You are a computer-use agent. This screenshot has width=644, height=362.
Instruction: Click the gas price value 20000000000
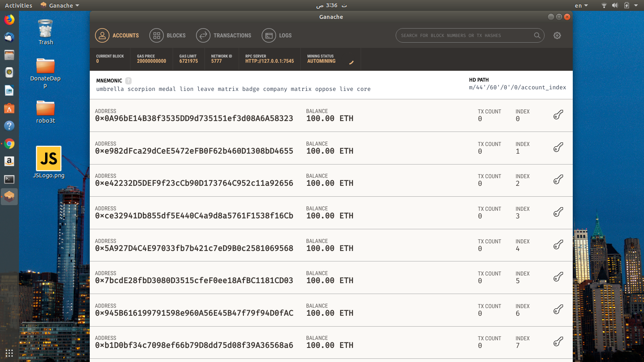coord(151,61)
